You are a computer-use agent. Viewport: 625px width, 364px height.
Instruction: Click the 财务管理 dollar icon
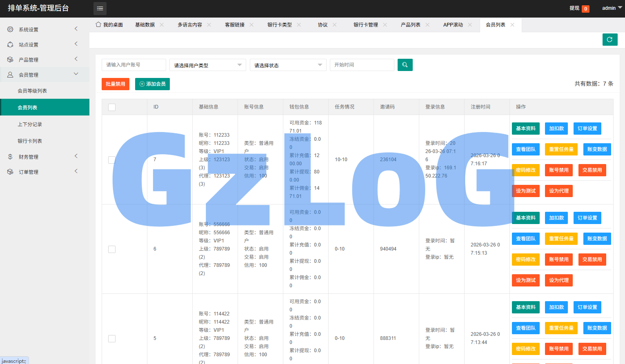[x=10, y=157]
